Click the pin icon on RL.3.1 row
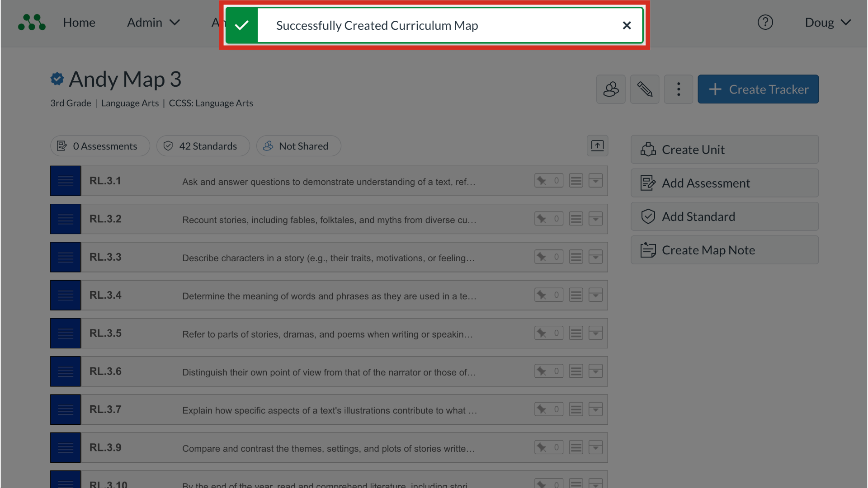The height and width of the screenshot is (488, 868). pyautogui.click(x=542, y=181)
